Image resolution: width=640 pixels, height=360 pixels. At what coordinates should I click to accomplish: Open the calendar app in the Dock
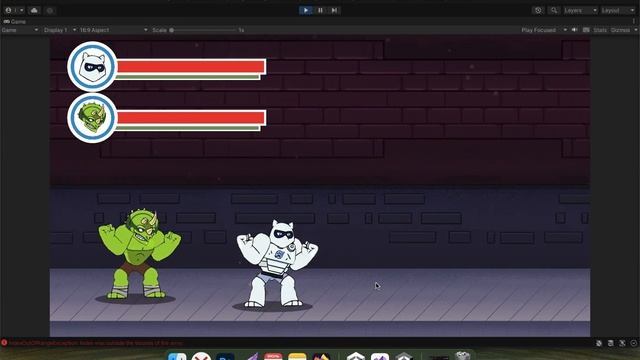click(273, 356)
